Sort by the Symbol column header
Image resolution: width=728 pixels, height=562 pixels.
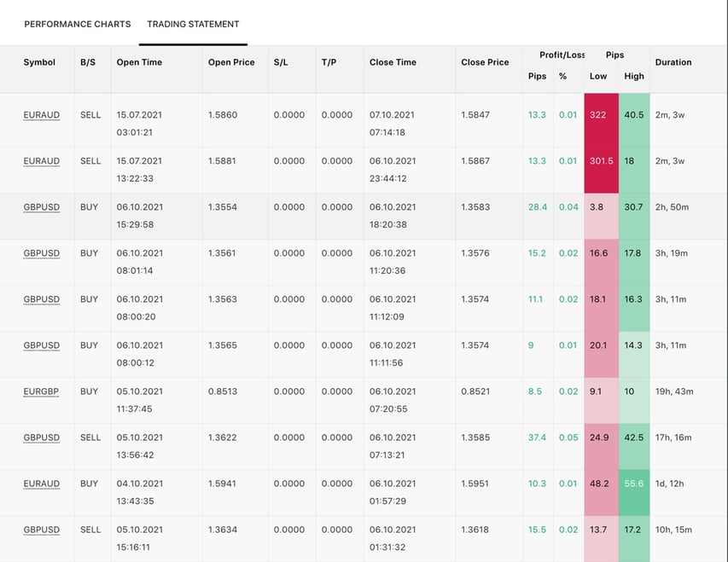click(x=39, y=62)
